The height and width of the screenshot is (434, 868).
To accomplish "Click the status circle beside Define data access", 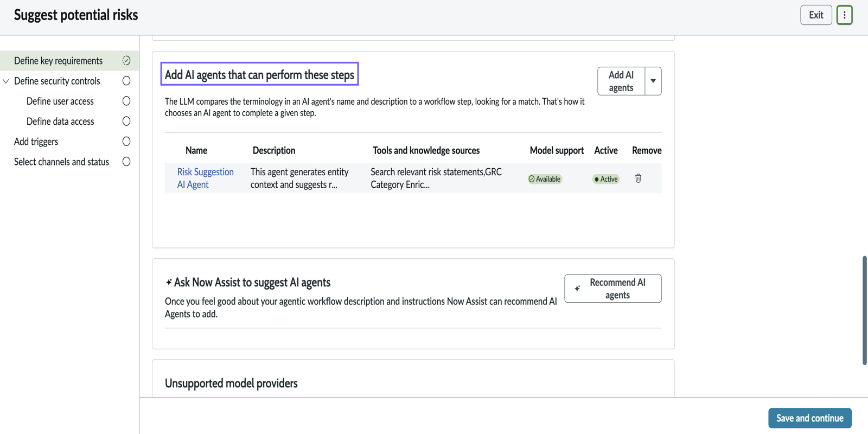I will click(126, 121).
